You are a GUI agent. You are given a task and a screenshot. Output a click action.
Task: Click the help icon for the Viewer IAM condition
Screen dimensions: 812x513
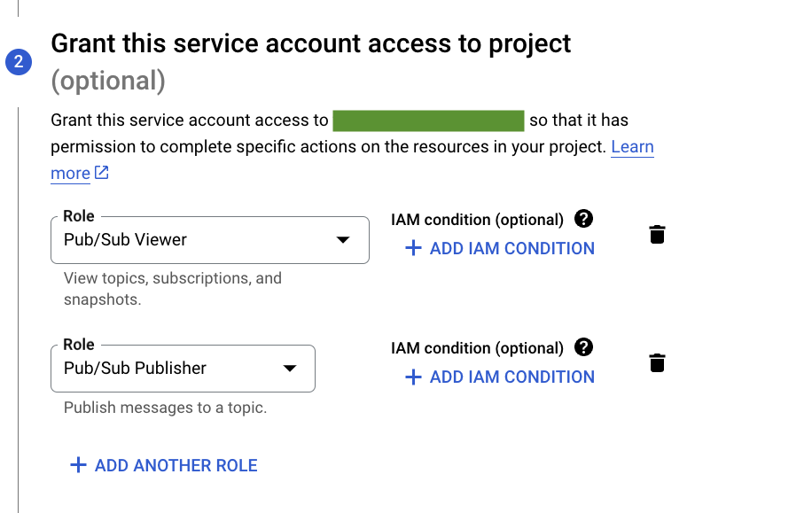[x=583, y=219]
